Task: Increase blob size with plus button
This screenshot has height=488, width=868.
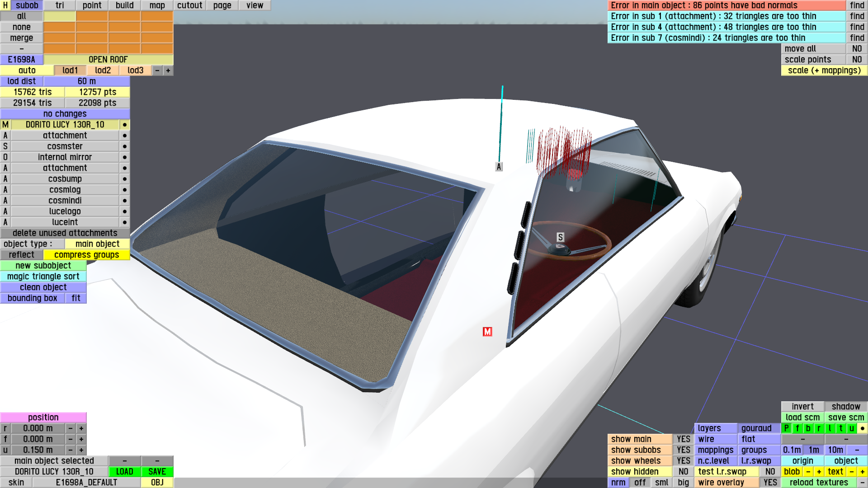Action: coord(819,472)
